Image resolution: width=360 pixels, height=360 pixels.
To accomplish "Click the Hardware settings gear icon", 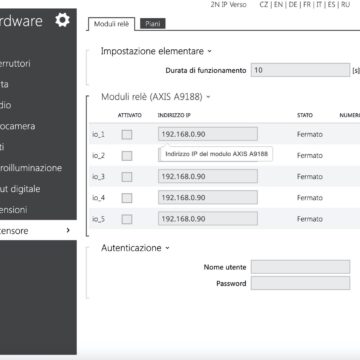I will (62, 20).
